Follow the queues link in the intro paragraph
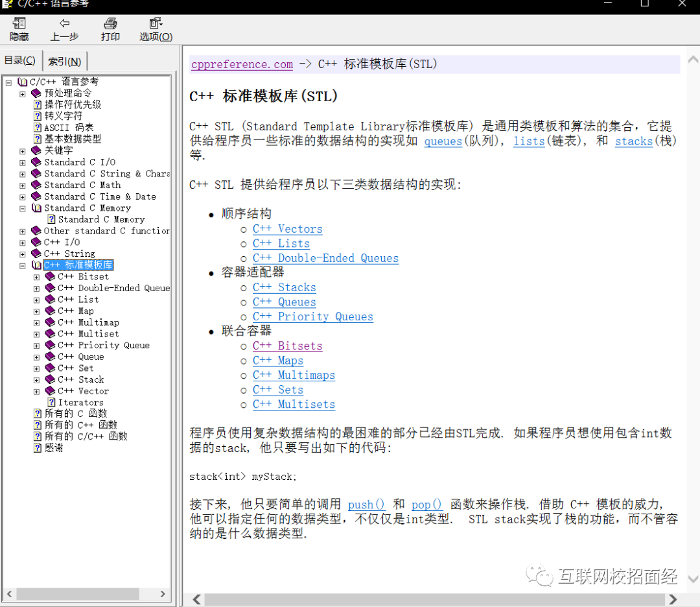The height and width of the screenshot is (607, 700). click(x=443, y=141)
